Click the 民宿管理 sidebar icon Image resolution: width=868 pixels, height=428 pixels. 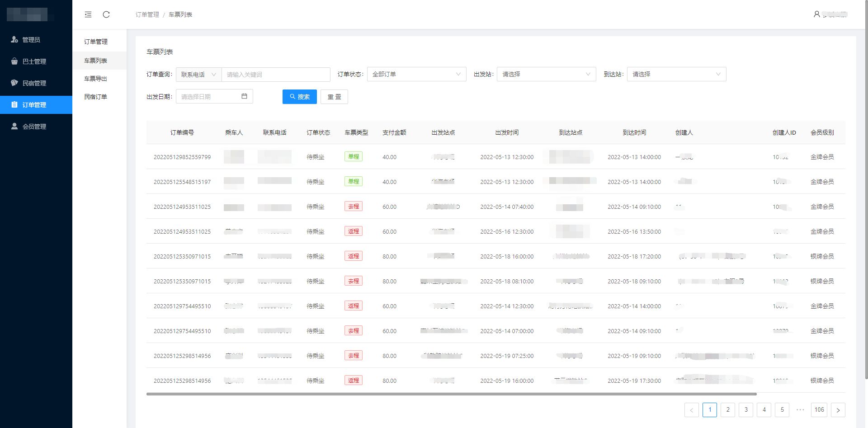click(x=14, y=83)
